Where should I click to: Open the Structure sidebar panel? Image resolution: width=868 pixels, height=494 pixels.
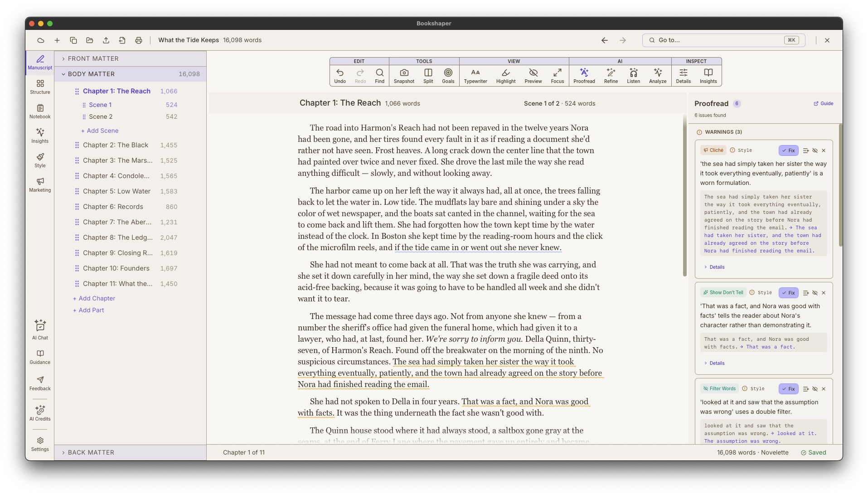click(40, 87)
